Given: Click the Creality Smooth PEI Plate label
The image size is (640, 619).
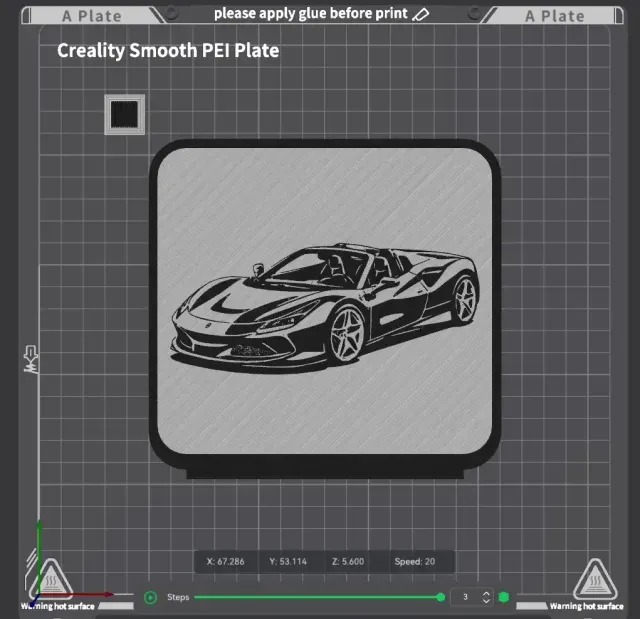Looking at the screenshot, I should pos(168,51).
